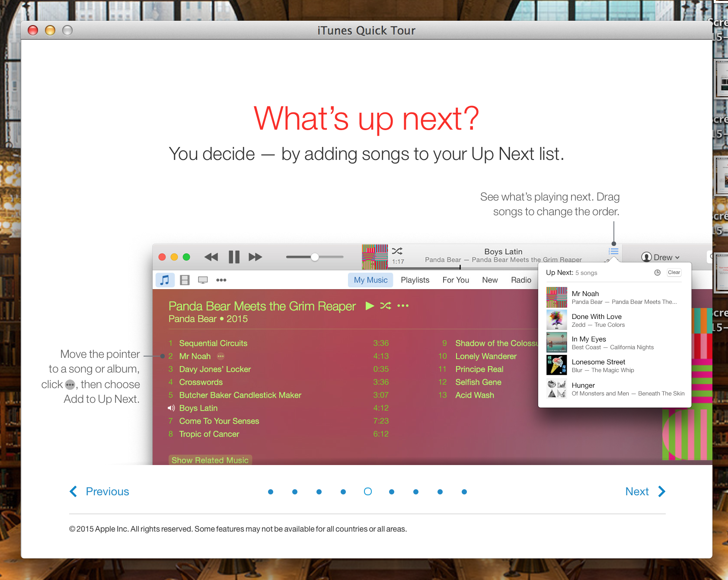Select the first tour page dot

[271, 492]
